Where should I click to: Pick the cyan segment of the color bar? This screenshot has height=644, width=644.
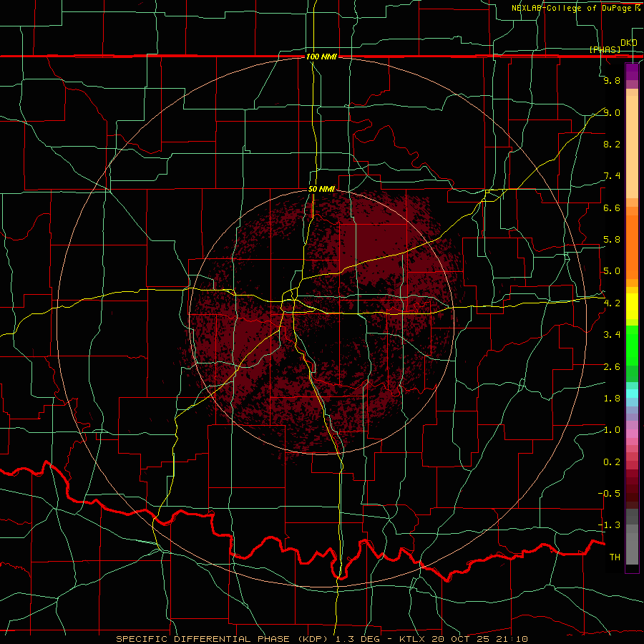(x=632, y=394)
